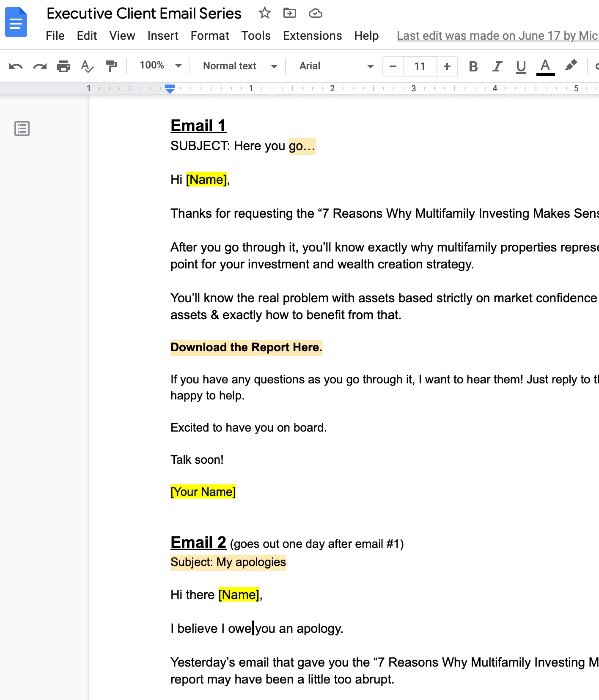Decrease the font size

point(393,66)
